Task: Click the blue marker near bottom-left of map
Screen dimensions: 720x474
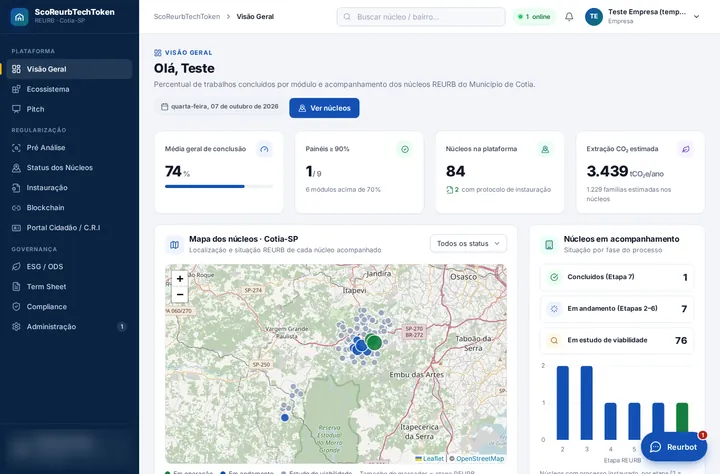Action: point(285,418)
